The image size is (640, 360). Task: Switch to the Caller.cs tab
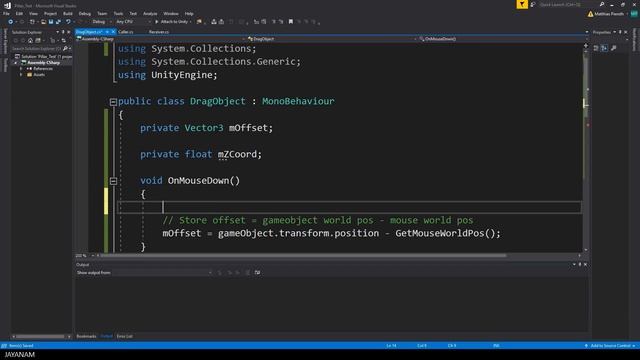(x=126, y=32)
